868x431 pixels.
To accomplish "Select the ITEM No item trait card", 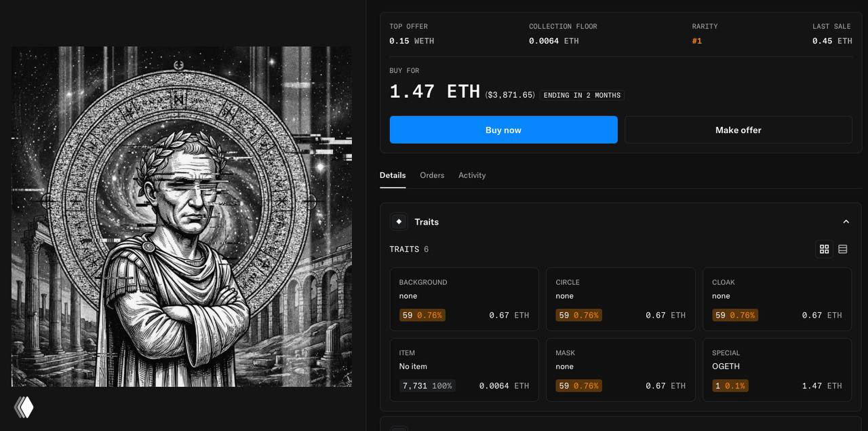I will (x=464, y=370).
